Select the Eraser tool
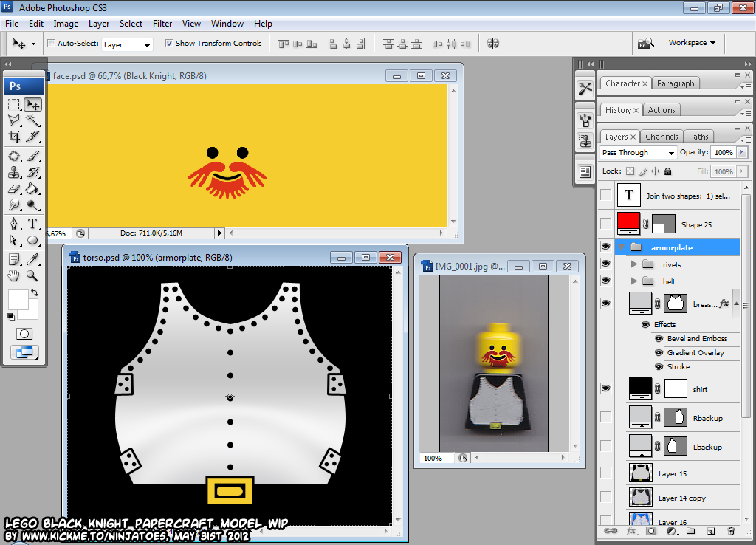 coord(14,188)
